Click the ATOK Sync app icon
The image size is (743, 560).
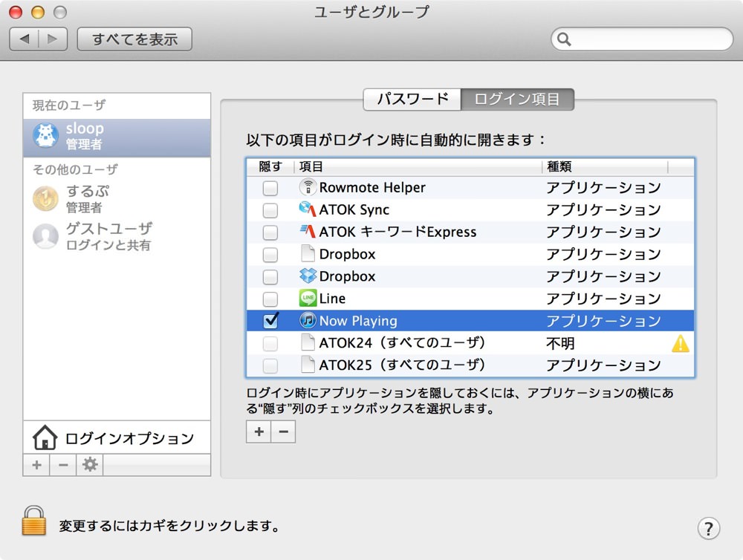[308, 209]
